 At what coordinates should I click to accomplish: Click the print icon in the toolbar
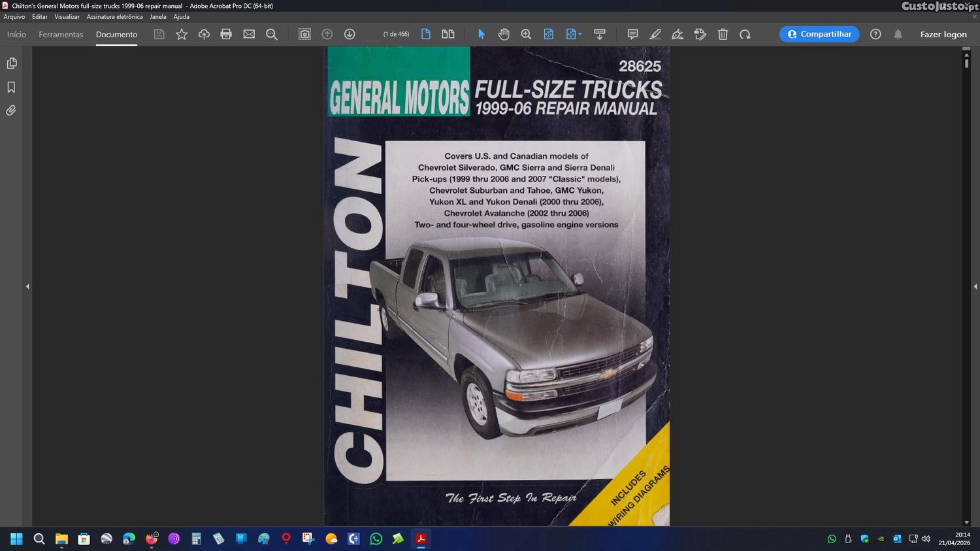tap(226, 34)
